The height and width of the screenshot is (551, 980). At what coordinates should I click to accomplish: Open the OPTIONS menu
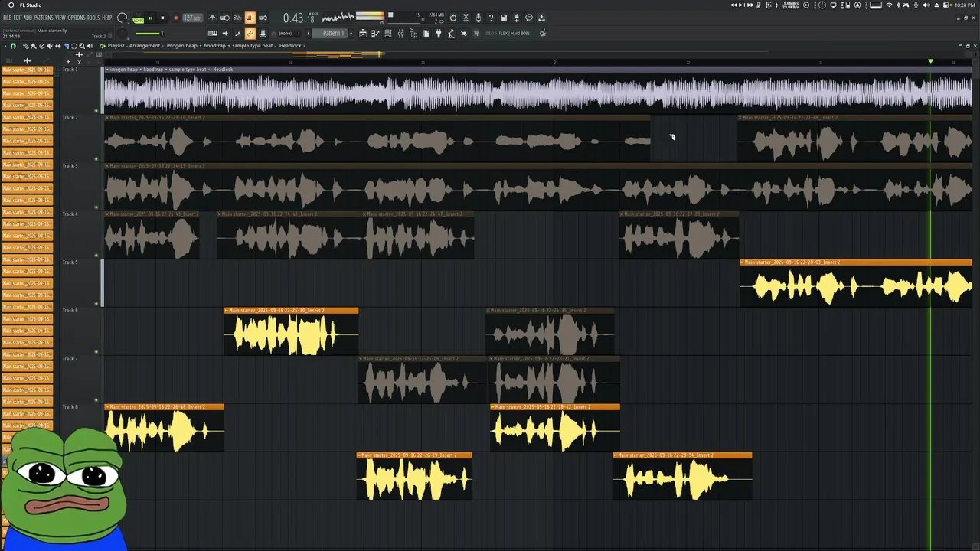(x=77, y=18)
